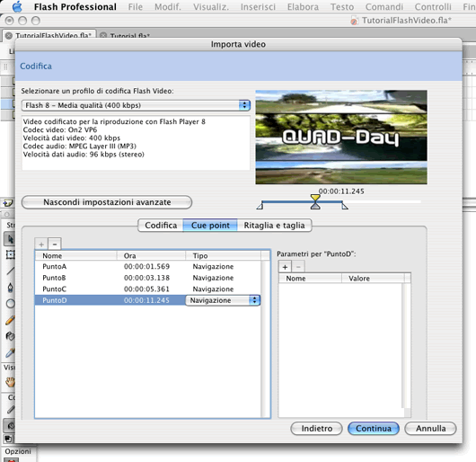Click the TutorialFlashVideo.fla title bar document icon
476x462 pixels.
(354, 21)
